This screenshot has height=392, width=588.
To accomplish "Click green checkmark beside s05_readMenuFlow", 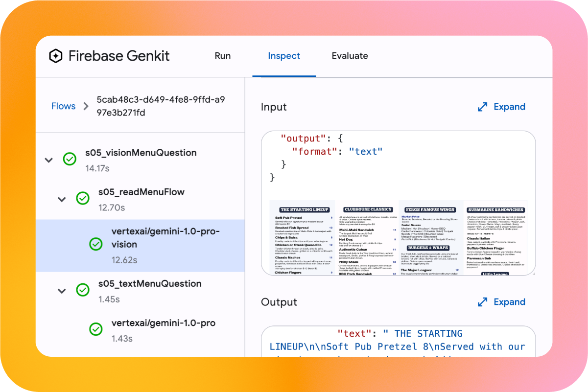I will (x=83, y=198).
